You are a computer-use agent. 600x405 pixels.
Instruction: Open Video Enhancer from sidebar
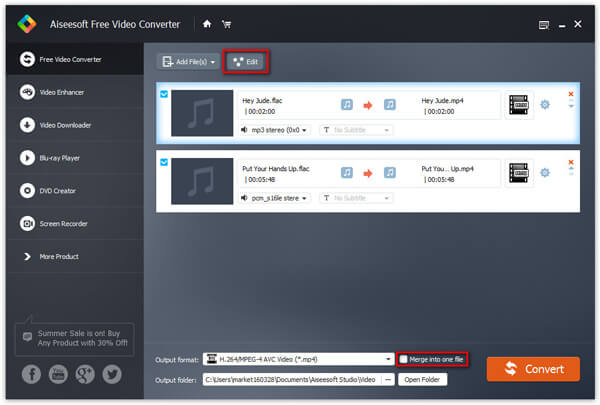(75, 92)
